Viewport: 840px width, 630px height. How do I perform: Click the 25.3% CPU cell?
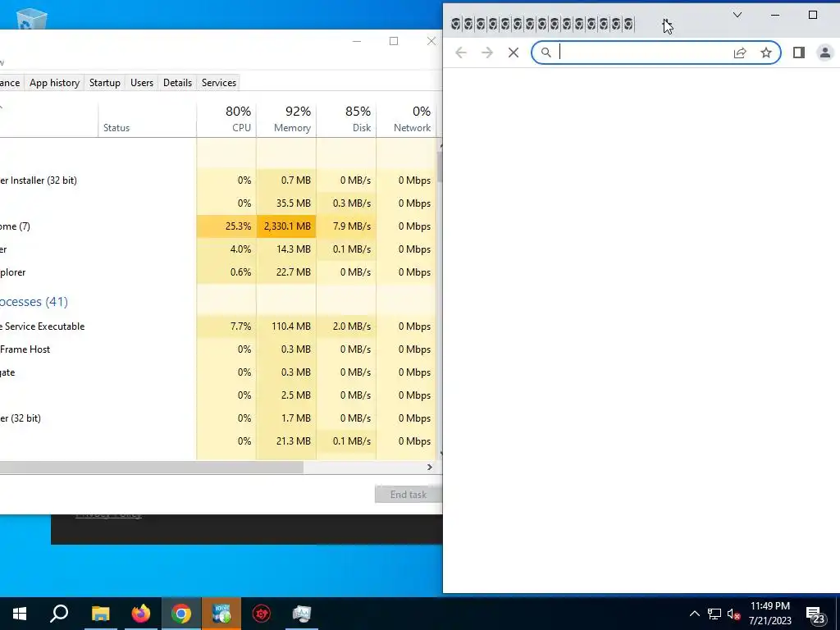point(226,226)
